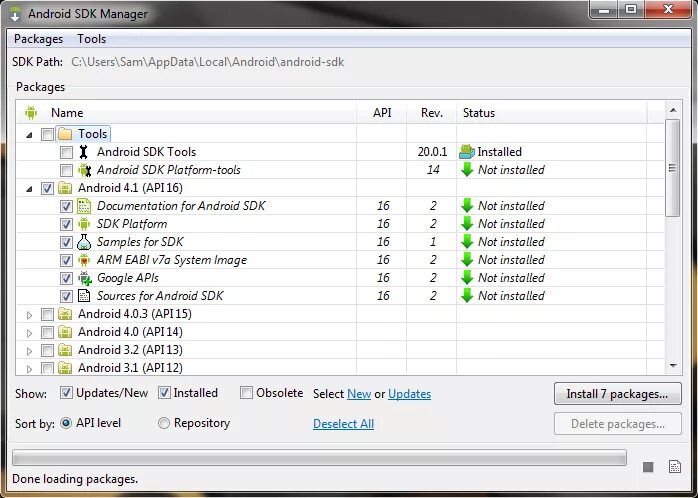Click the scrollbar down arrow of package list

pyautogui.click(x=673, y=366)
